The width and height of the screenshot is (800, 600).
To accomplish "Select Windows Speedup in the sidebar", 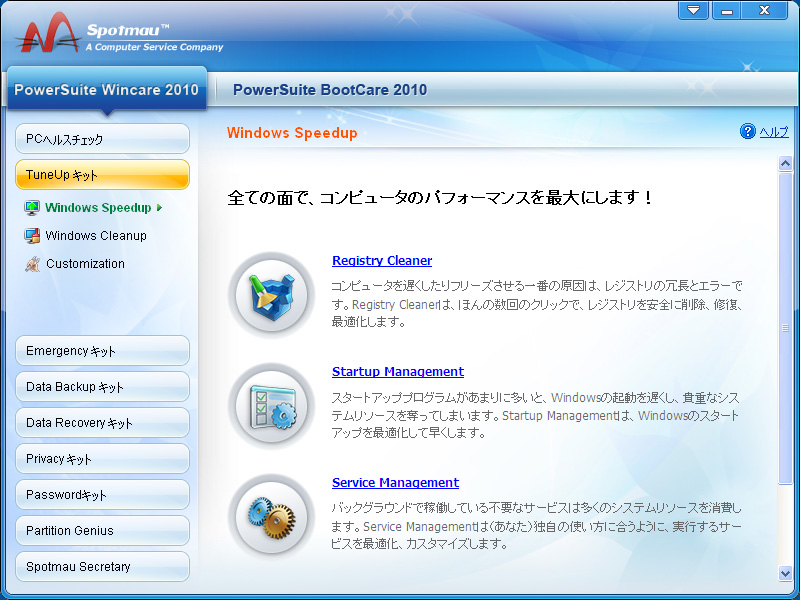I will [98, 208].
